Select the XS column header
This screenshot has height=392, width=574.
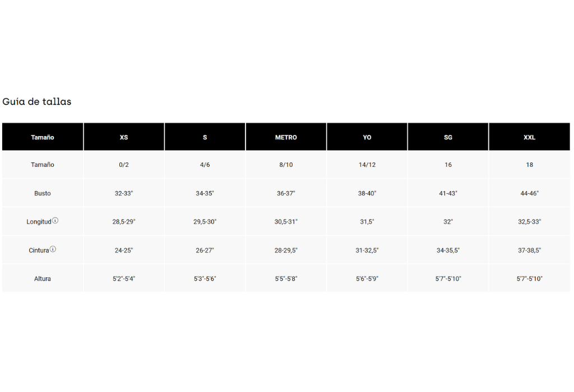[x=124, y=137]
